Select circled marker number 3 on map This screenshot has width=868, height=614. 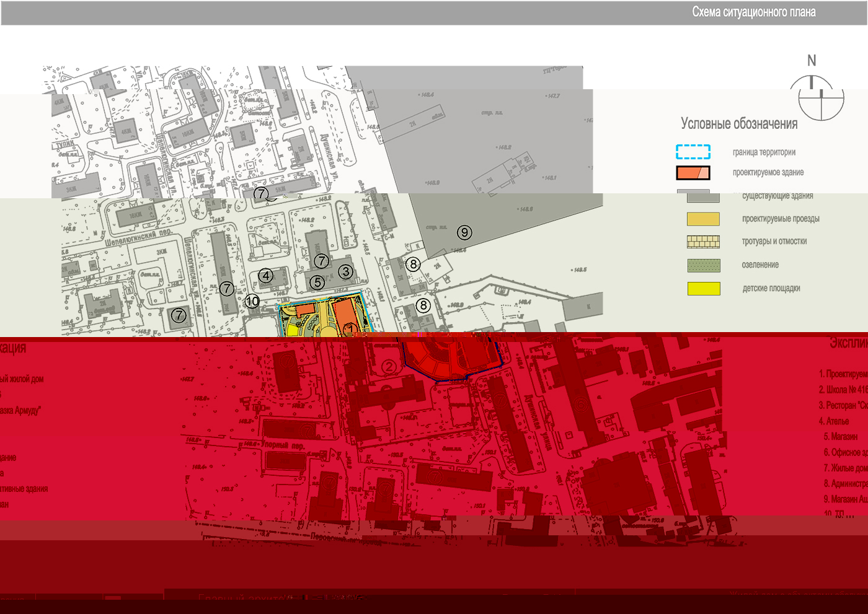coord(346,271)
